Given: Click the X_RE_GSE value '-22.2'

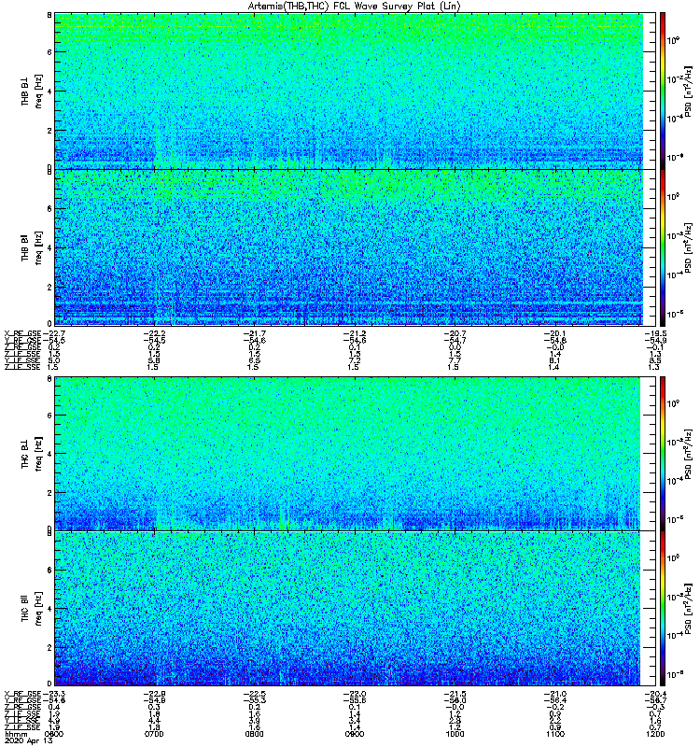Looking at the screenshot, I should (154, 333).
